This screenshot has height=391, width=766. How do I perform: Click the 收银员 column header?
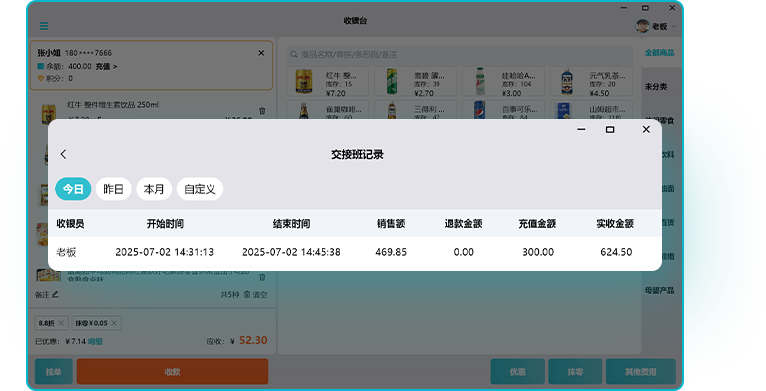(70, 224)
